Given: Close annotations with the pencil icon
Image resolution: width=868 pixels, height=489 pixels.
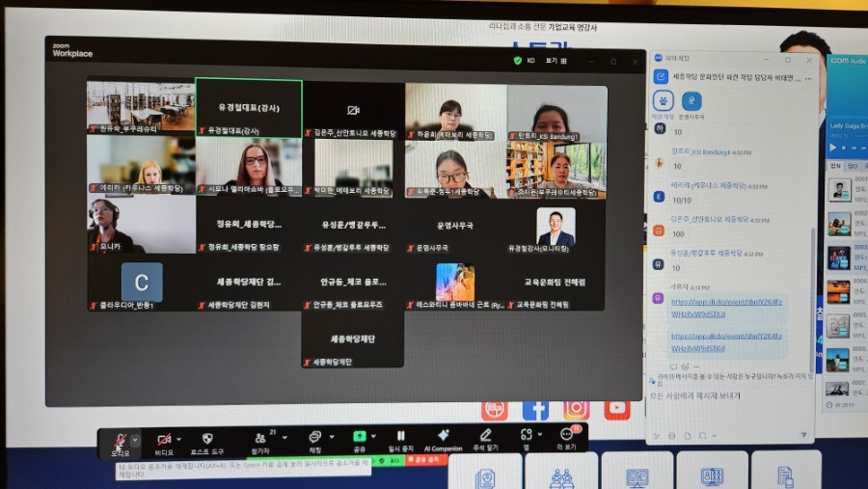Looking at the screenshot, I should point(485,435).
